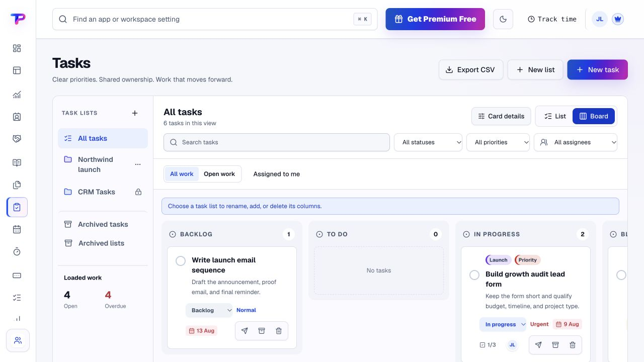Archive the Build growth audit lead form task

point(555,345)
